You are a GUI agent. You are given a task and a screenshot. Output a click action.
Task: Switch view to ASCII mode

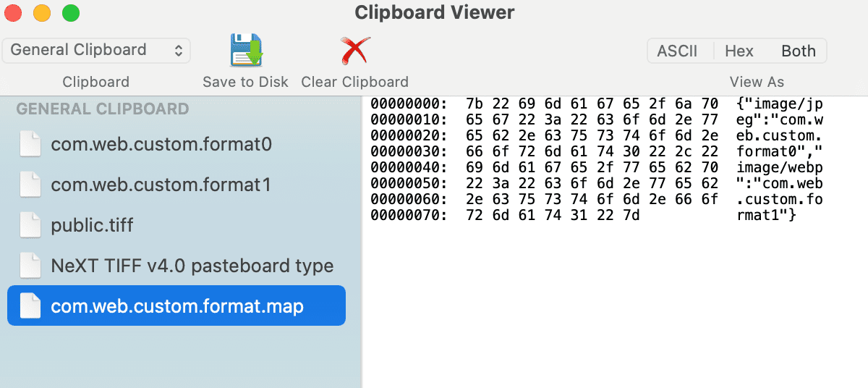677,51
